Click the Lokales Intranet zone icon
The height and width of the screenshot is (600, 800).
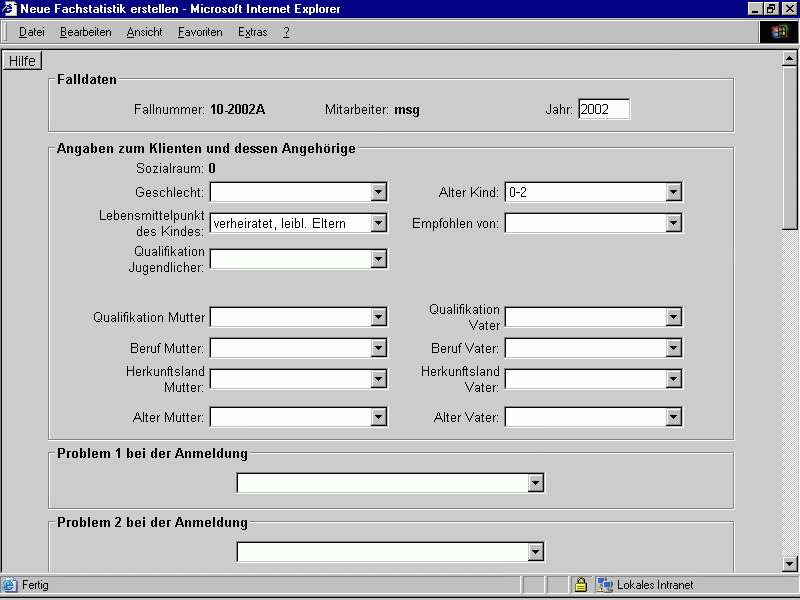pyautogui.click(x=604, y=585)
